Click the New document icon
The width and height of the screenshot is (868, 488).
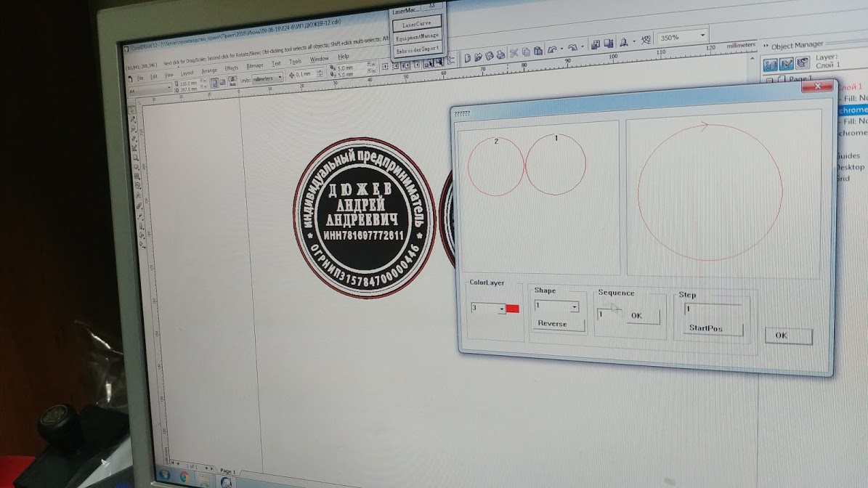(467, 57)
